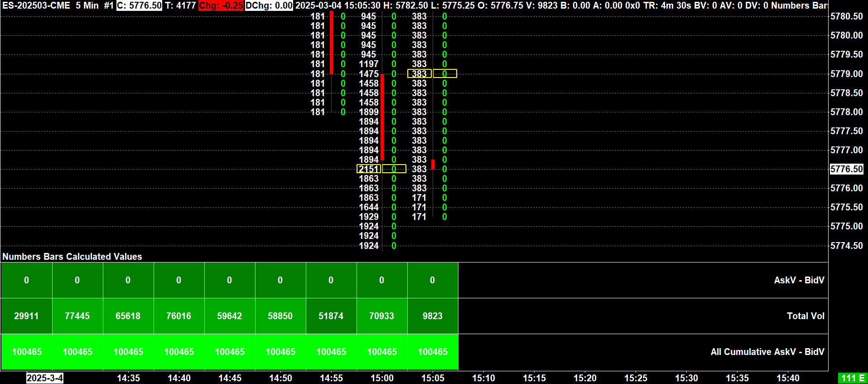Click the highlighted 5776.50 price axis marker
The height and width of the screenshot is (384, 868).
tap(846, 169)
